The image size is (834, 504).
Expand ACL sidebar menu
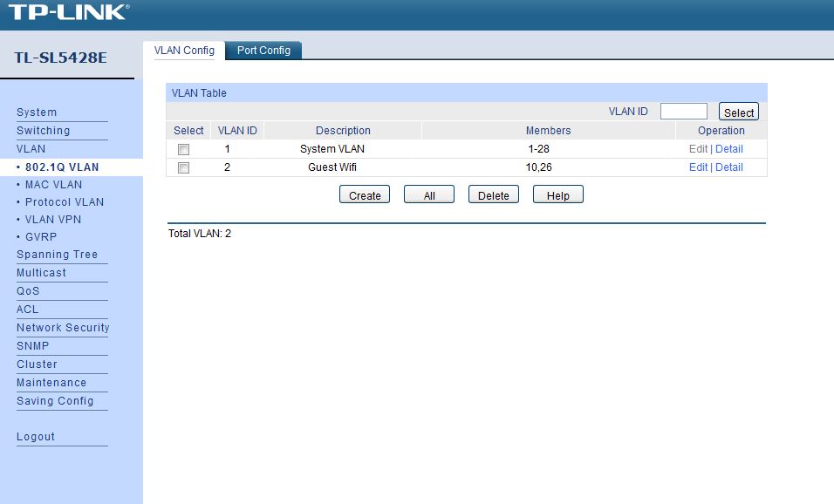click(28, 310)
